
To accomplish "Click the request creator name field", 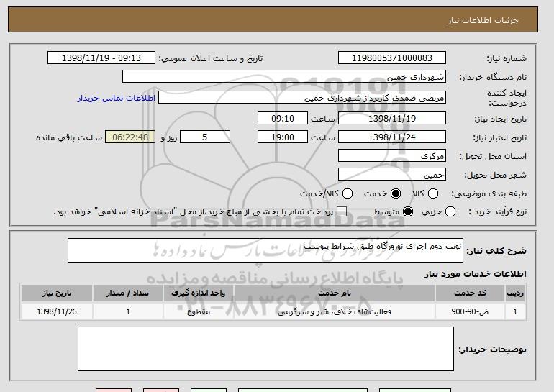I will point(302,98).
